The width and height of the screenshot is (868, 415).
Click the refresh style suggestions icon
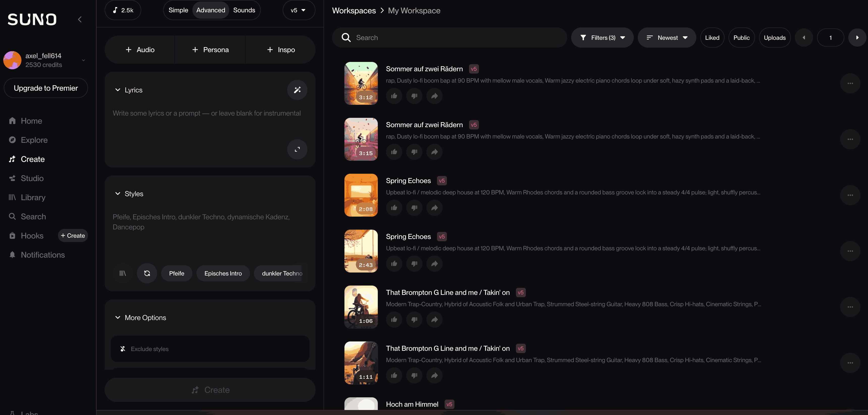(147, 273)
